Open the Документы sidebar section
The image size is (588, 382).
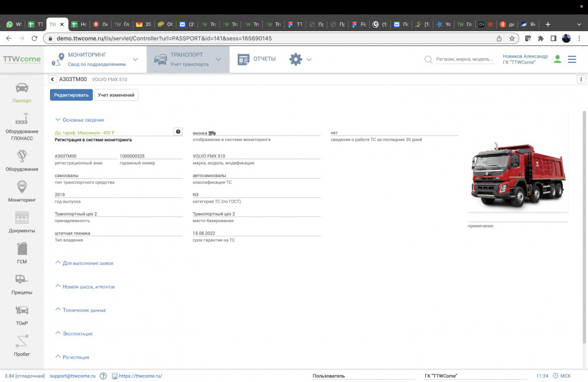(x=22, y=222)
